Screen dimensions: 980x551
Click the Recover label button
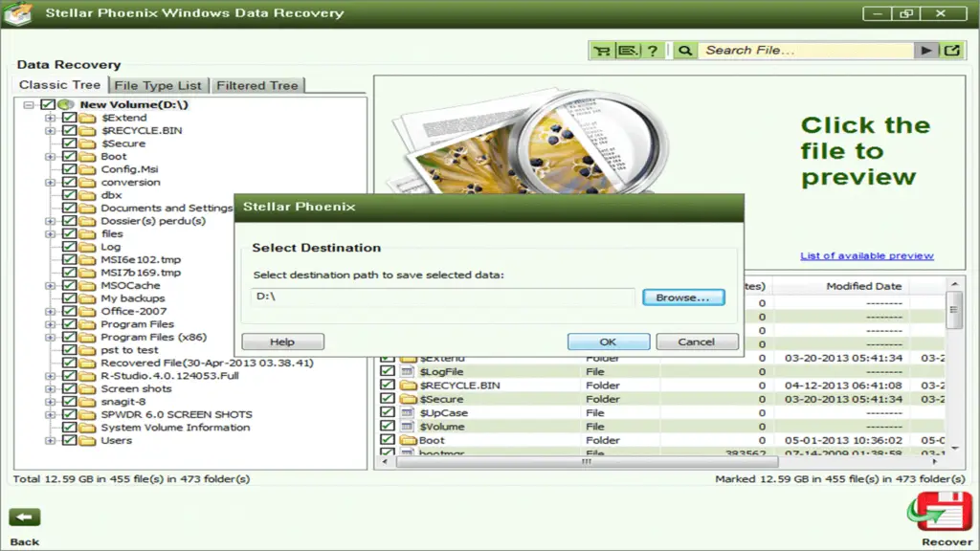tap(947, 542)
